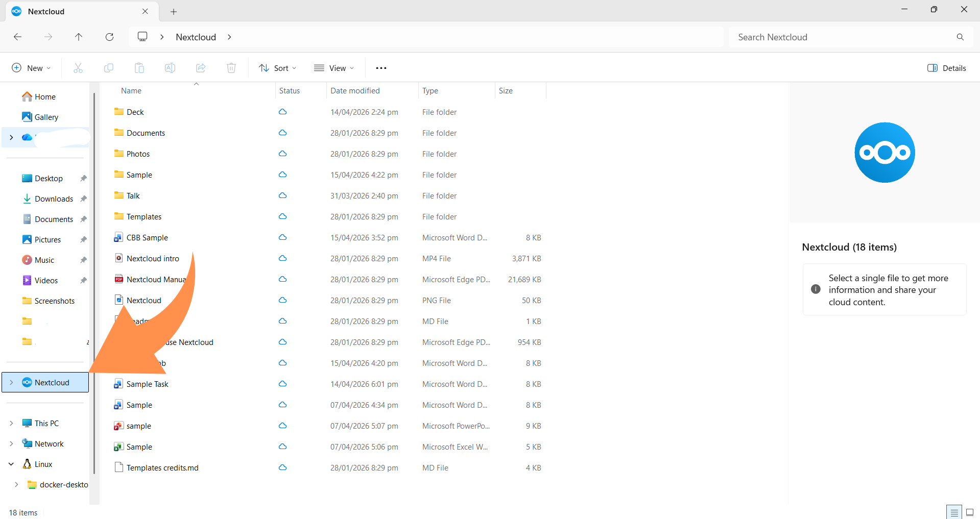980x519 pixels.
Task: Select the Sample Excel workbook icon
Action: pyautogui.click(x=118, y=447)
